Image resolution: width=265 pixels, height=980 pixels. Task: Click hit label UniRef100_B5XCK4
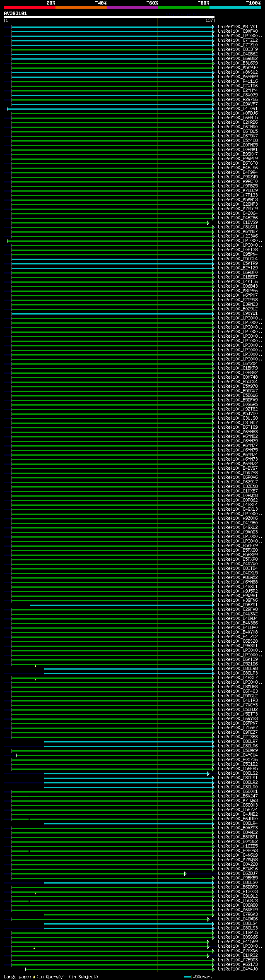tap(238, 382)
